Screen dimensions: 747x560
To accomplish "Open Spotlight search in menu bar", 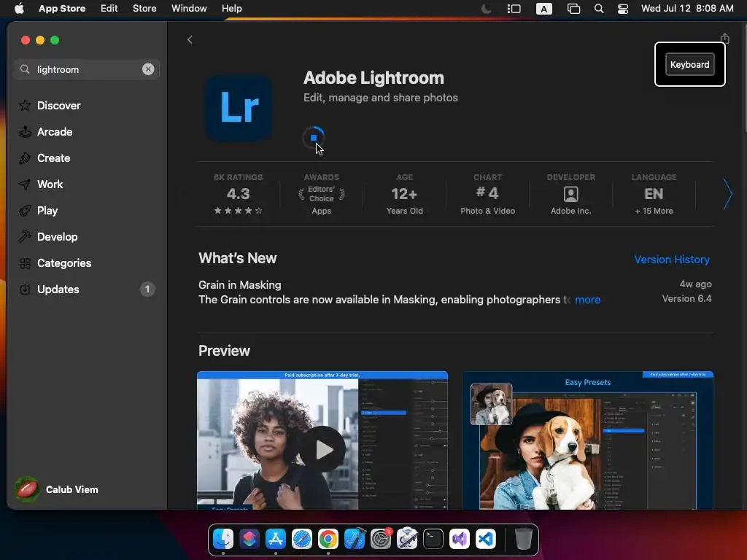I will (599, 9).
